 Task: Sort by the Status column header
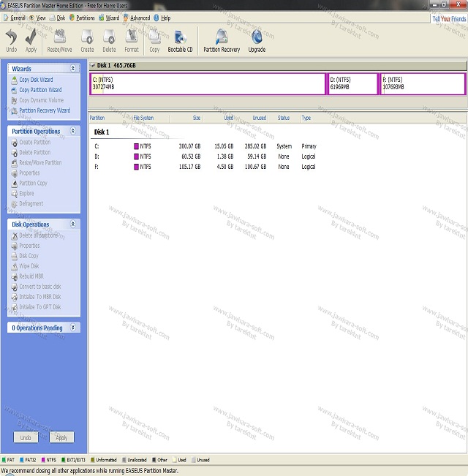point(284,118)
